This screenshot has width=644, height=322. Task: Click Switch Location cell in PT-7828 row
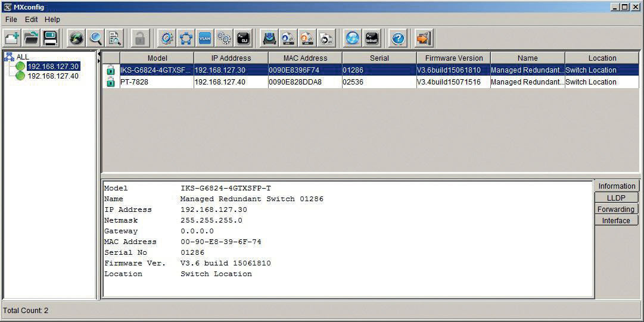pos(602,82)
